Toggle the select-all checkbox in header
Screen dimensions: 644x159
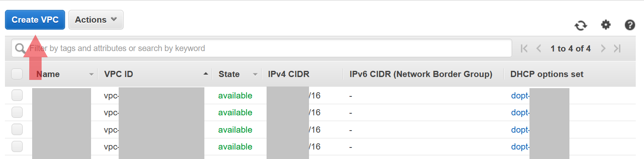[x=17, y=74]
